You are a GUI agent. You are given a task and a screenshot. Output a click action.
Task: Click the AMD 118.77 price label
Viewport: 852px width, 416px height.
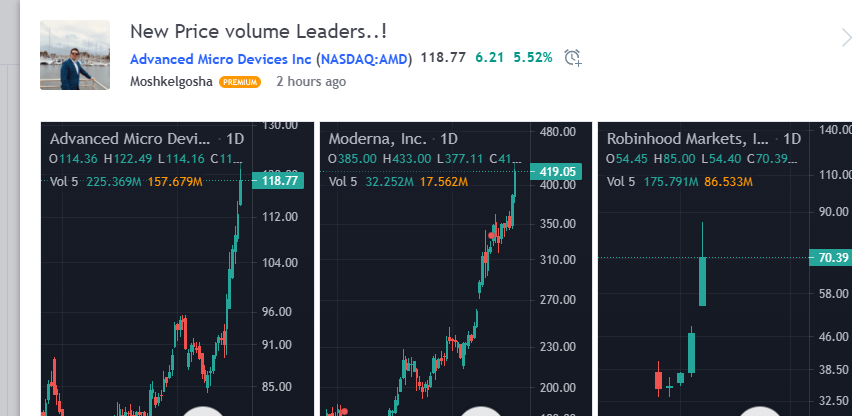tap(278, 181)
